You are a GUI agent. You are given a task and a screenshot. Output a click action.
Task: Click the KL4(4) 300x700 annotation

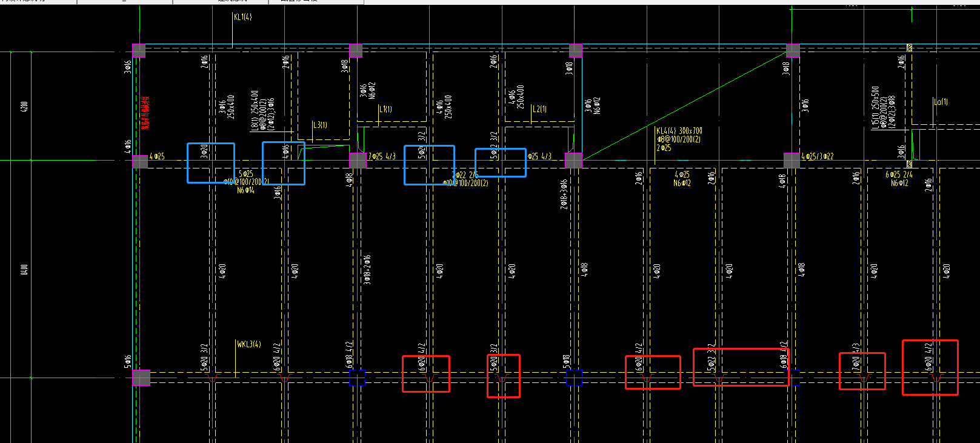[679, 131]
